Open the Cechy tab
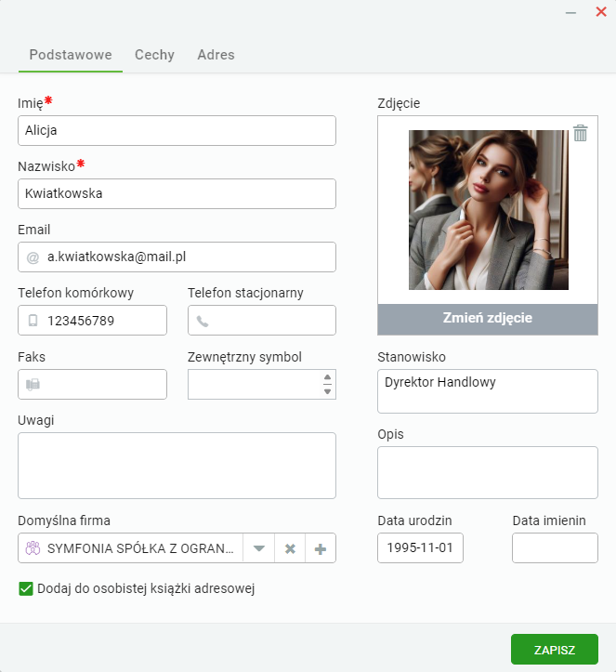The height and width of the screenshot is (672, 616). click(x=154, y=55)
